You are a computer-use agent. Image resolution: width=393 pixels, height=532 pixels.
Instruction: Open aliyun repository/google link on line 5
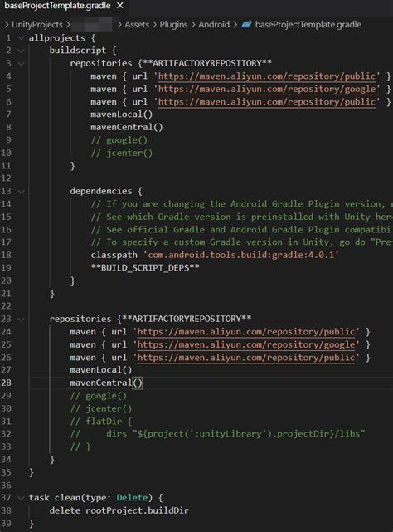[267, 89]
